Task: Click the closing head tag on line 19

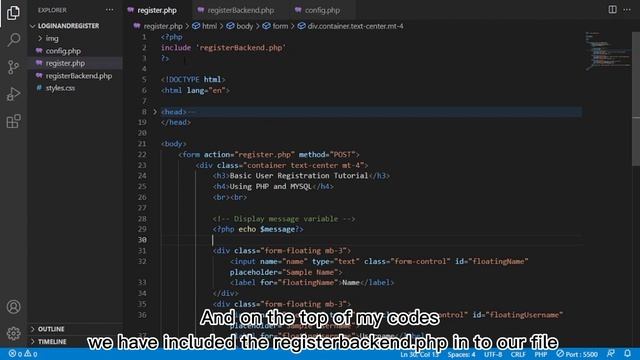Action: coord(176,122)
